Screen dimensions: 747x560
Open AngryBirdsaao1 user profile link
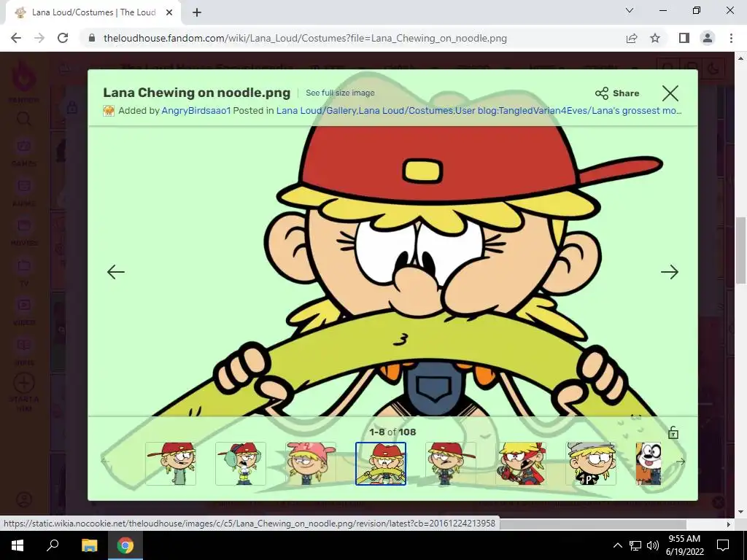[196, 111]
